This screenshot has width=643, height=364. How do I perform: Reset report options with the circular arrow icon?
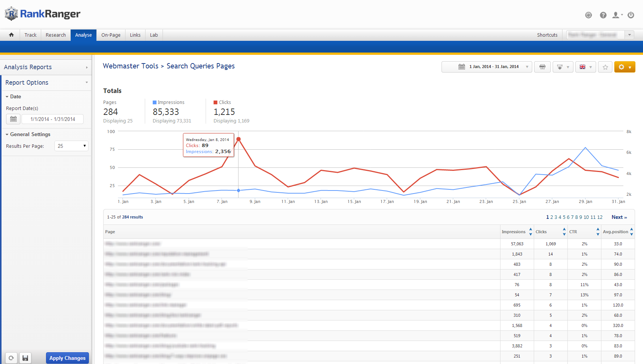(x=11, y=358)
